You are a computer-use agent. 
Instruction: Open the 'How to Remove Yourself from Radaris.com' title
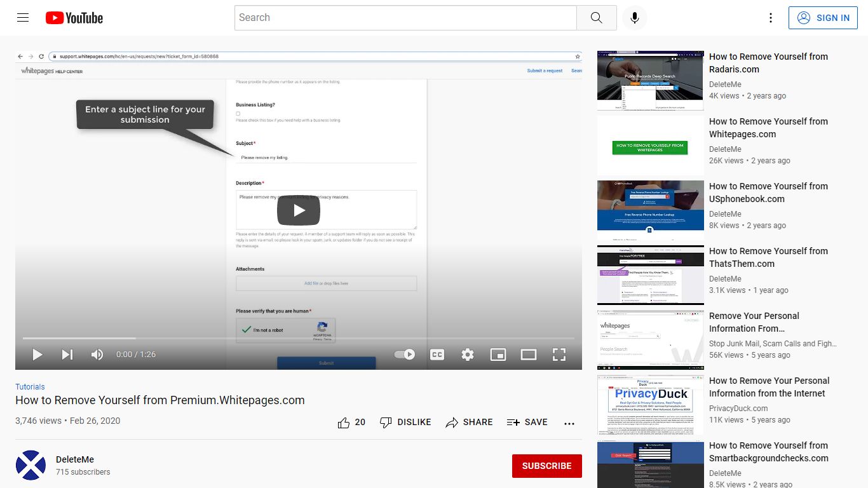[x=768, y=63]
